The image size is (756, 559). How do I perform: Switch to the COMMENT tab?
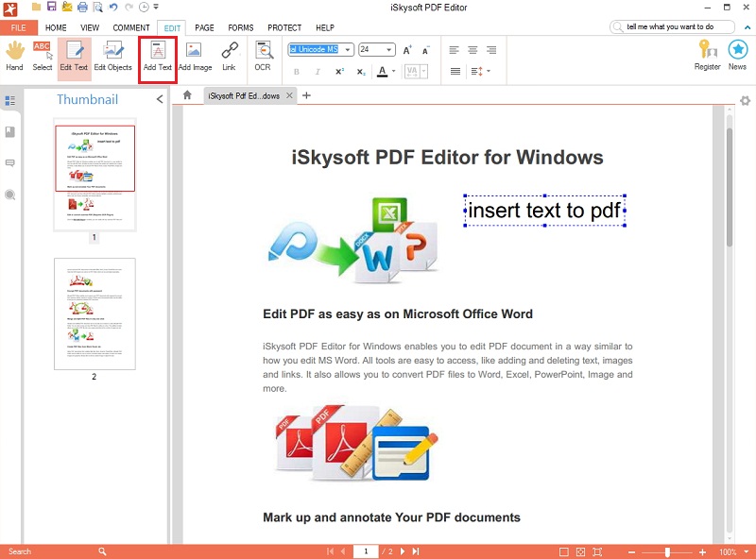[131, 27]
